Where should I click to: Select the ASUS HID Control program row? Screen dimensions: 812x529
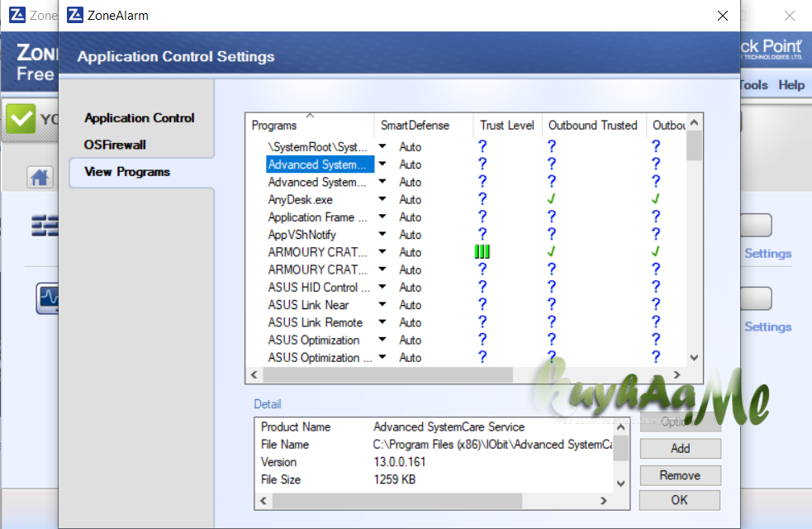319,287
